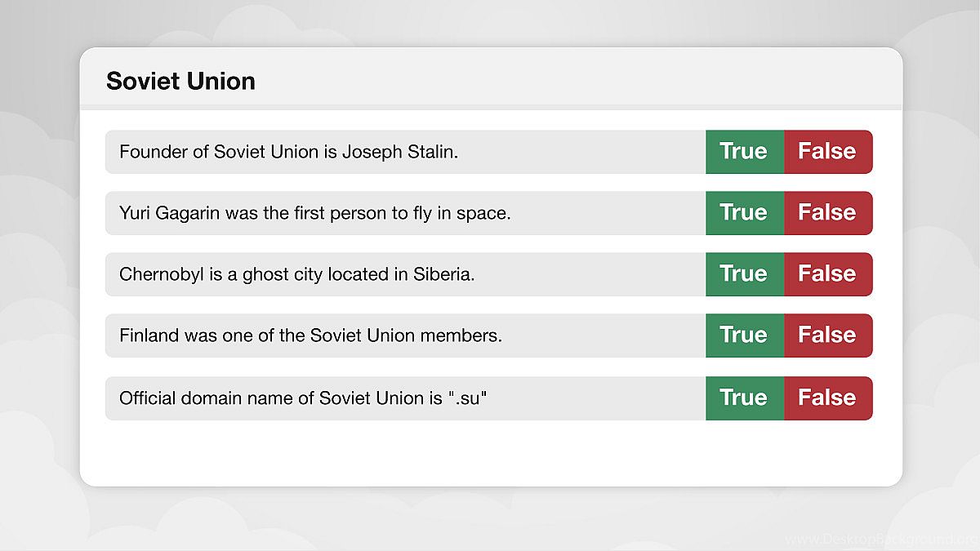Pick True for the .su domain statement

pos(744,398)
